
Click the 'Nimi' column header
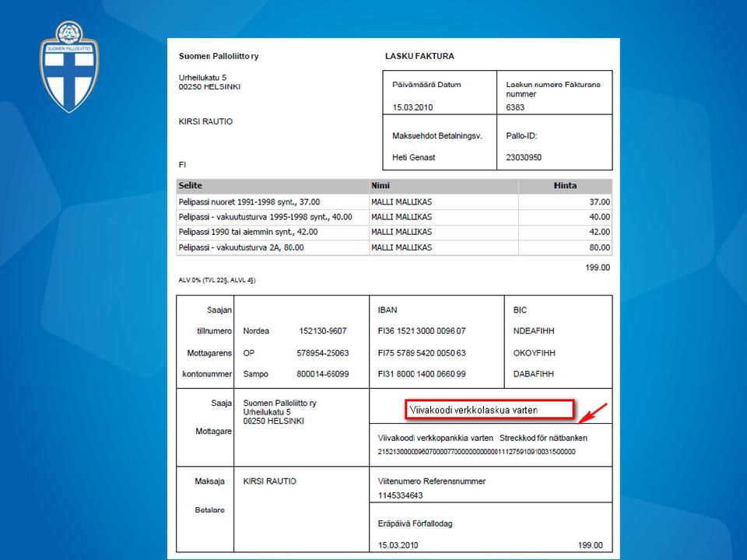[x=381, y=186]
